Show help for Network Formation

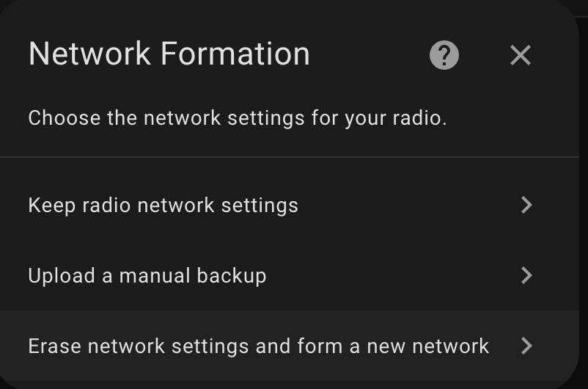click(x=444, y=55)
